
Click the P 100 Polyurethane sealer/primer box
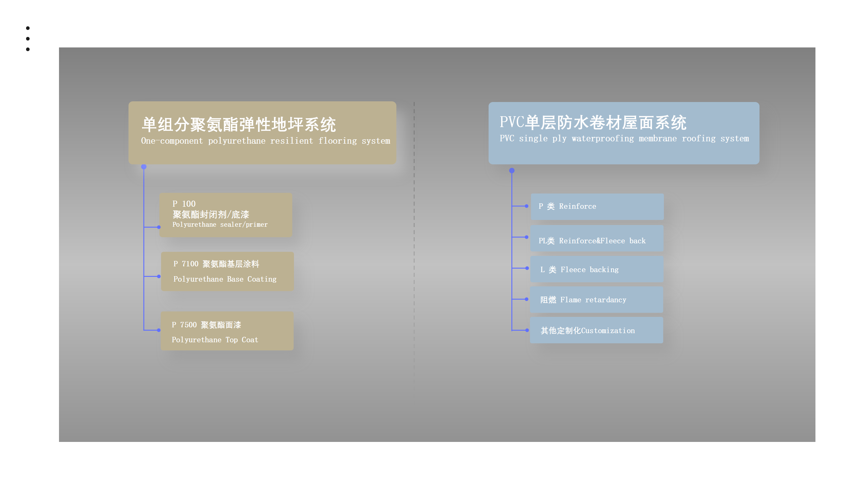coord(225,215)
